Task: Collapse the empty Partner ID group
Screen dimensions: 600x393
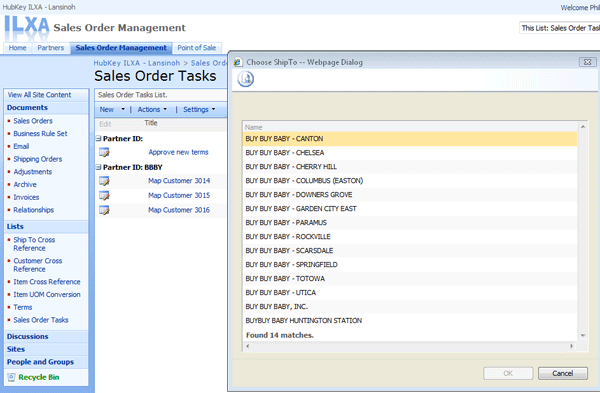Action: [x=98, y=138]
